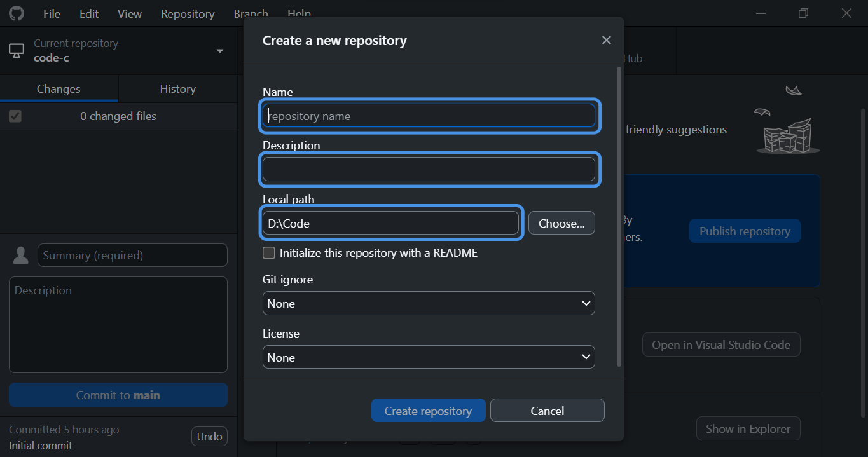Click the dialog's vertical scrollbar

[x=619, y=216]
